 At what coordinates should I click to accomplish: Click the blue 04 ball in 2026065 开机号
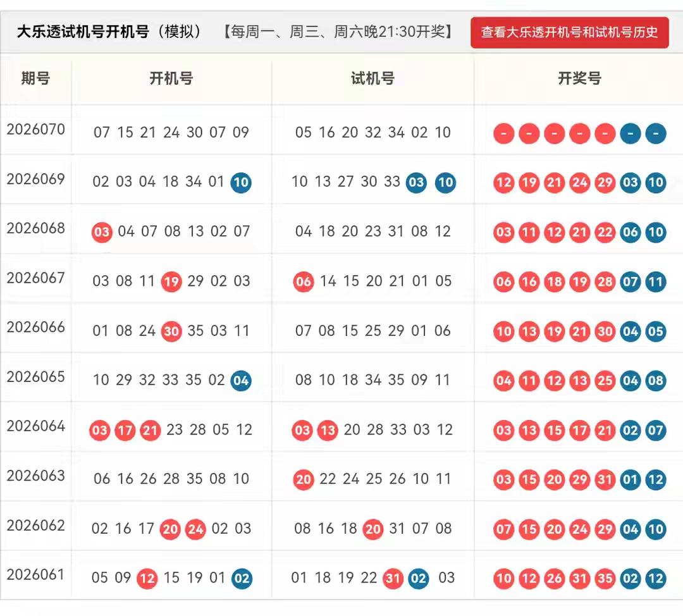pyautogui.click(x=241, y=381)
